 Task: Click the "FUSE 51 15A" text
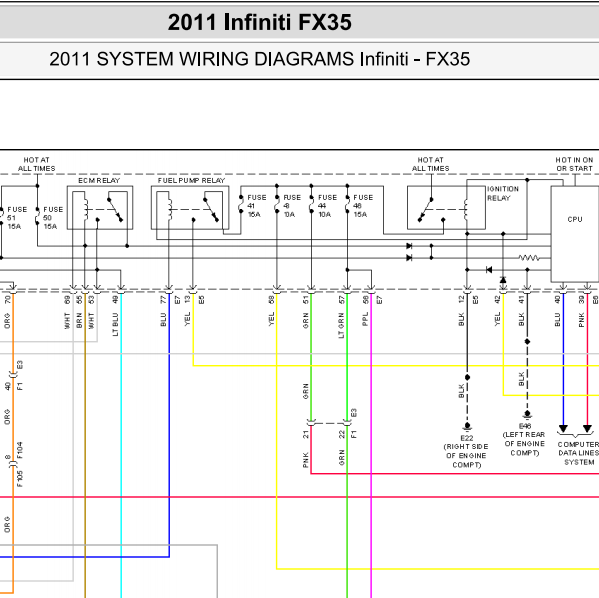point(16,218)
